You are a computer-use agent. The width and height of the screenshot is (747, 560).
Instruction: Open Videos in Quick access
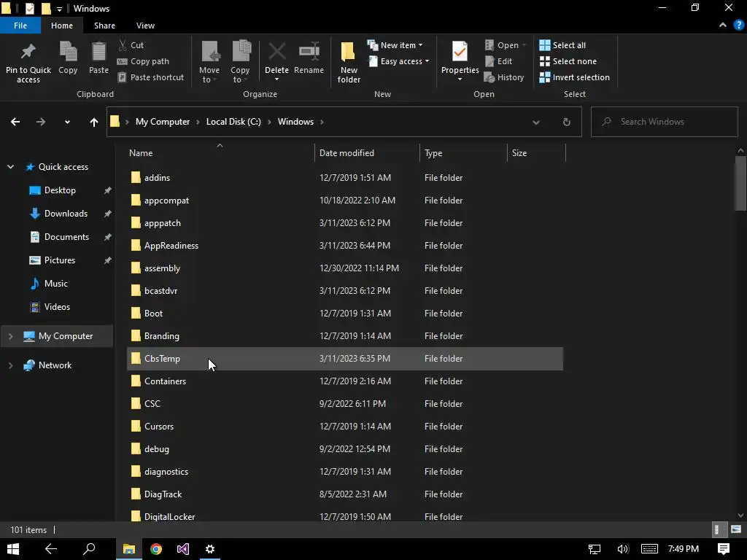(57, 307)
